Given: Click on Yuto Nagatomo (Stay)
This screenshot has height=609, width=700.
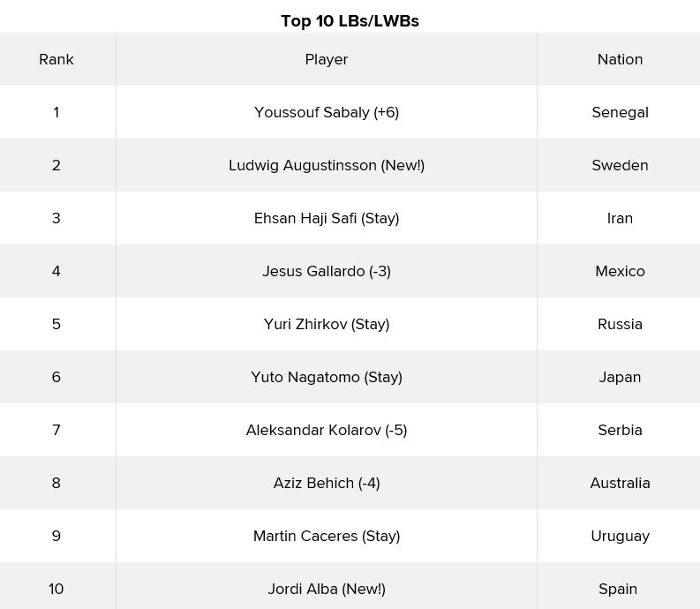Looking at the screenshot, I should [327, 377].
